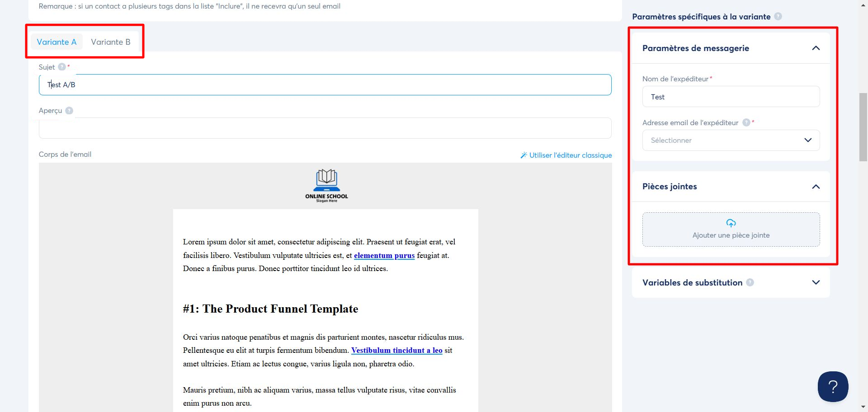Click the Pièces jointes heading

click(x=670, y=187)
